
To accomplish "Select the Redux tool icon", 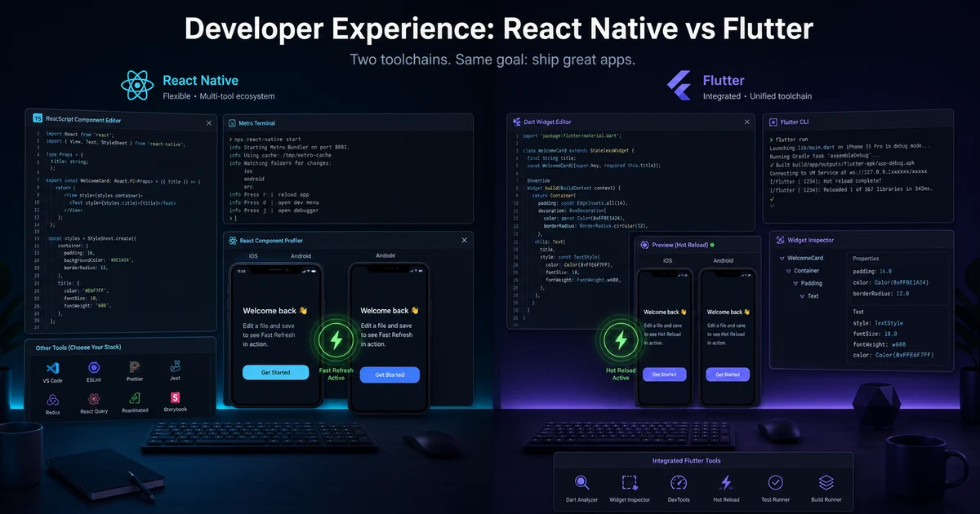I will [x=52, y=399].
